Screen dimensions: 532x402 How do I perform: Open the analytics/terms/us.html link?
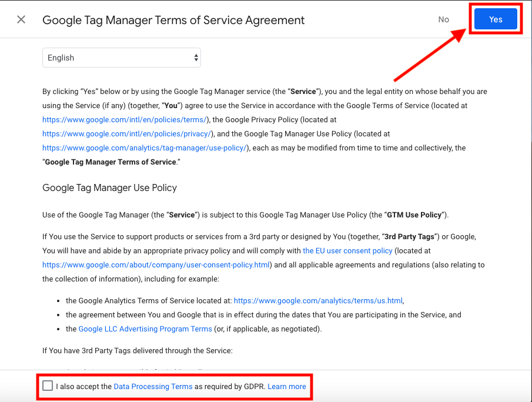coord(318,300)
